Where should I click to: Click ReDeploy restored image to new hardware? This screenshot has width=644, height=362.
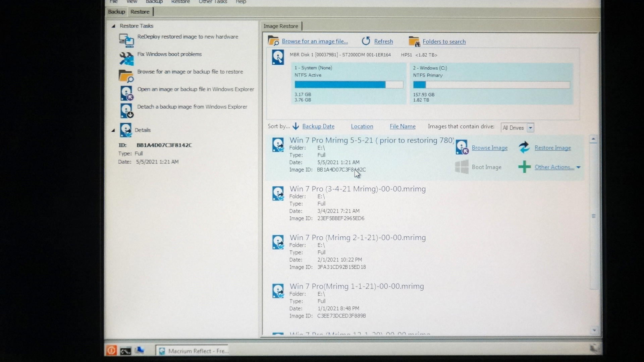pyautogui.click(x=187, y=37)
